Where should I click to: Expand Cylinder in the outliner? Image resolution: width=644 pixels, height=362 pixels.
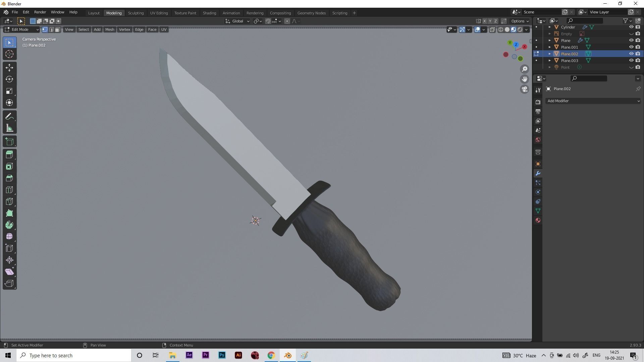(x=549, y=27)
